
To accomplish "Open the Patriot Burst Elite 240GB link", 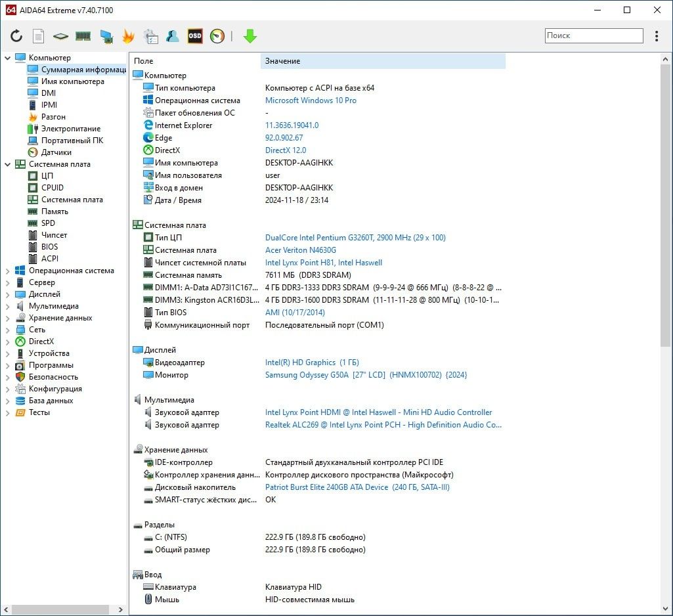I will coord(358,487).
